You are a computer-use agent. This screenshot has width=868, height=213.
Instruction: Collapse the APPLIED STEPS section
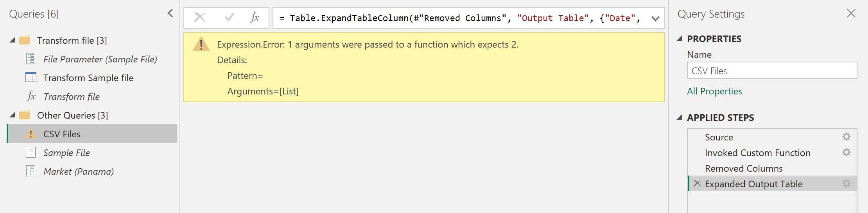[x=680, y=117]
